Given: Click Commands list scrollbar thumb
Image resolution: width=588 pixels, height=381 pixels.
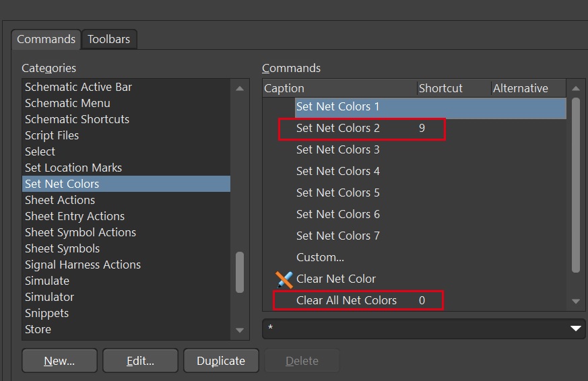Looking at the screenshot, I should point(576,185).
